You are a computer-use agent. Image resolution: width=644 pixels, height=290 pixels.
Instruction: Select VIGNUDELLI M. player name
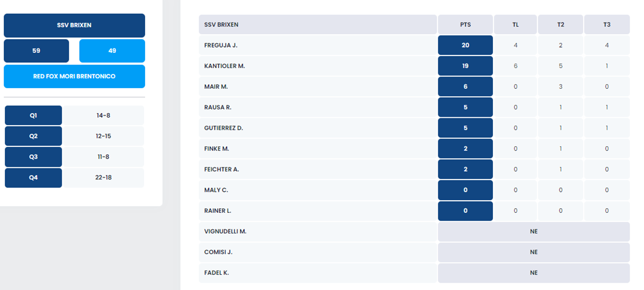[x=225, y=231]
